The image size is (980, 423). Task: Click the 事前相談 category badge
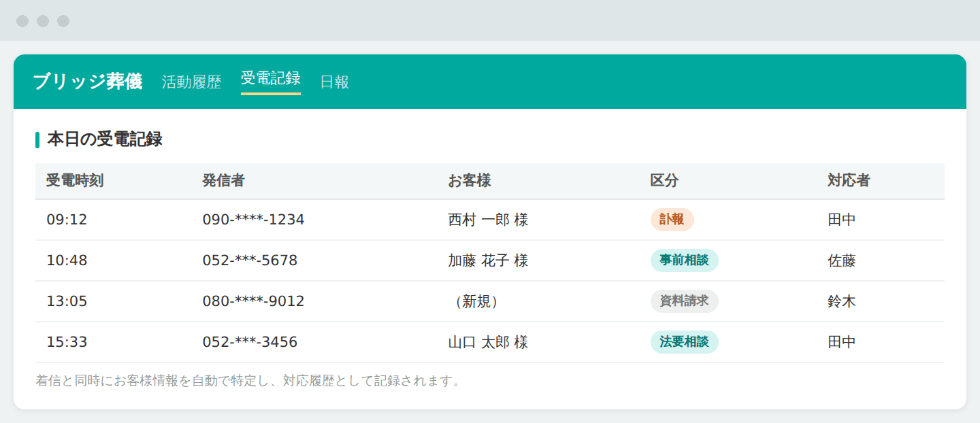click(x=684, y=260)
